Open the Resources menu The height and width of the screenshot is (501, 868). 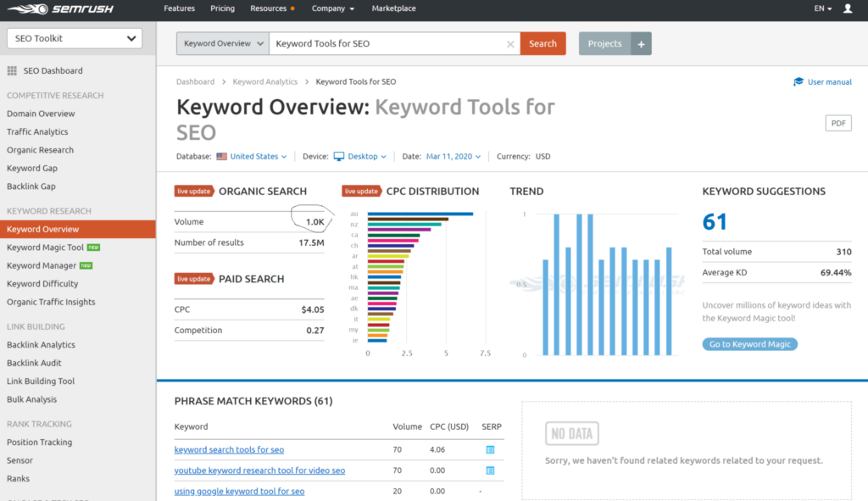click(268, 8)
